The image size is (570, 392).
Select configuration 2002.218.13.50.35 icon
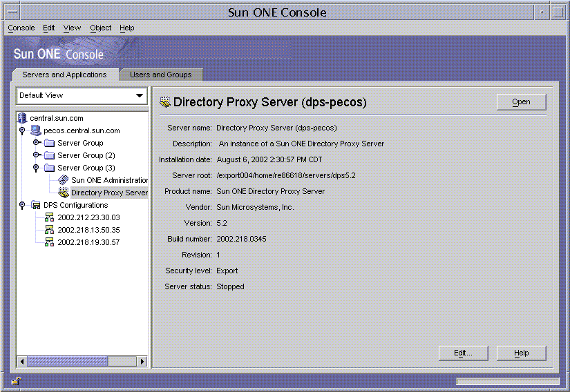pyautogui.click(x=49, y=230)
